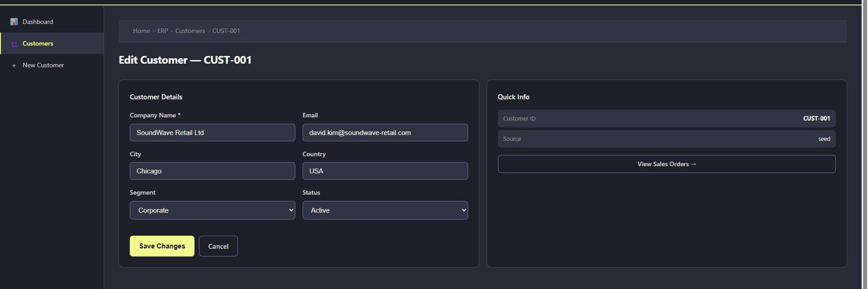The width and height of the screenshot is (868, 289).
Task: Cancel editing the customer
Action: click(218, 246)
